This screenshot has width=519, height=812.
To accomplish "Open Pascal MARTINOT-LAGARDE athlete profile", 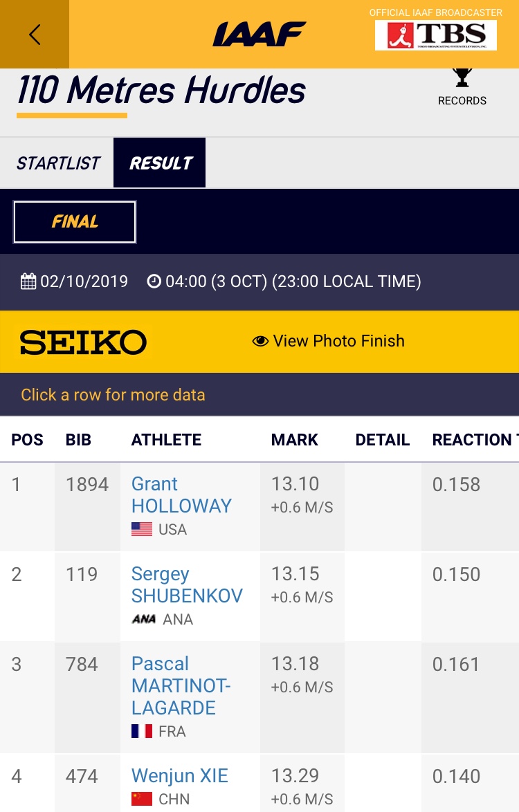I will (x=181, y=685).
